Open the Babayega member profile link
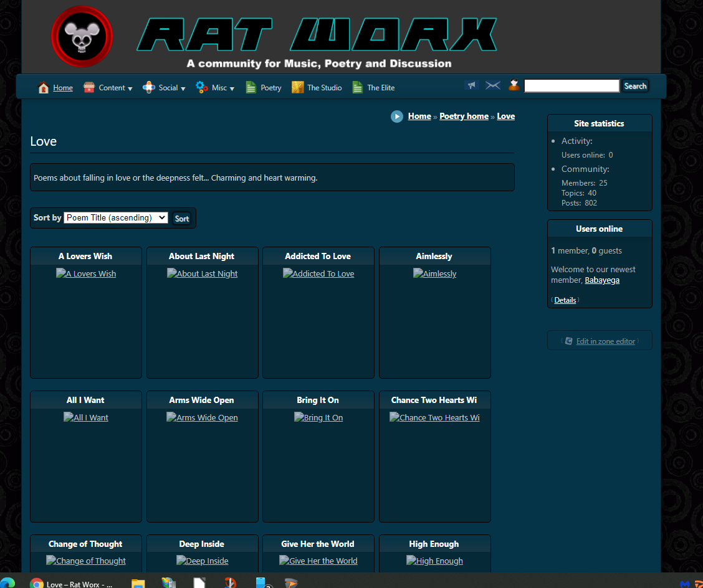This screenshot has height=588, width=703. (x=602, y=280)
